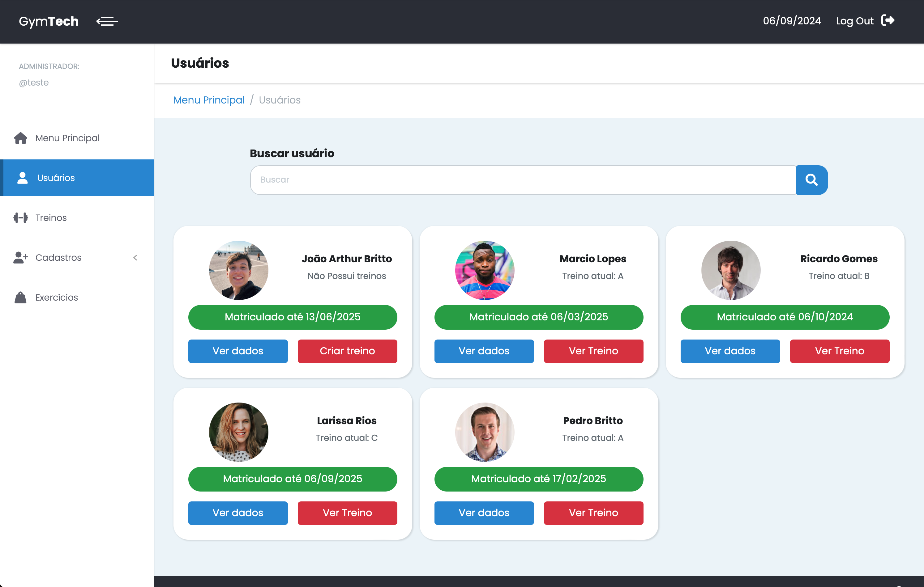This screenshot has height=587, width=924.
Task: Focus the Buscar search input field
Action: [x=523, y=180]
